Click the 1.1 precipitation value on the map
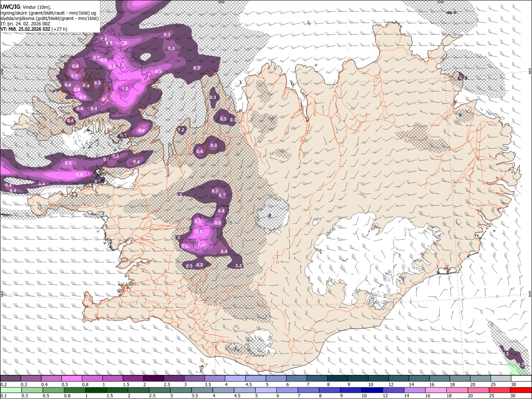Image resolution: width=532 pixels, height=399 pixels. (x=121, y=65)
